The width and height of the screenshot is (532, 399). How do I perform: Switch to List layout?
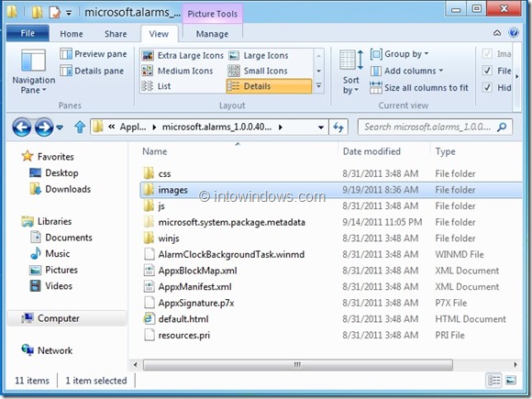point(156,86)
